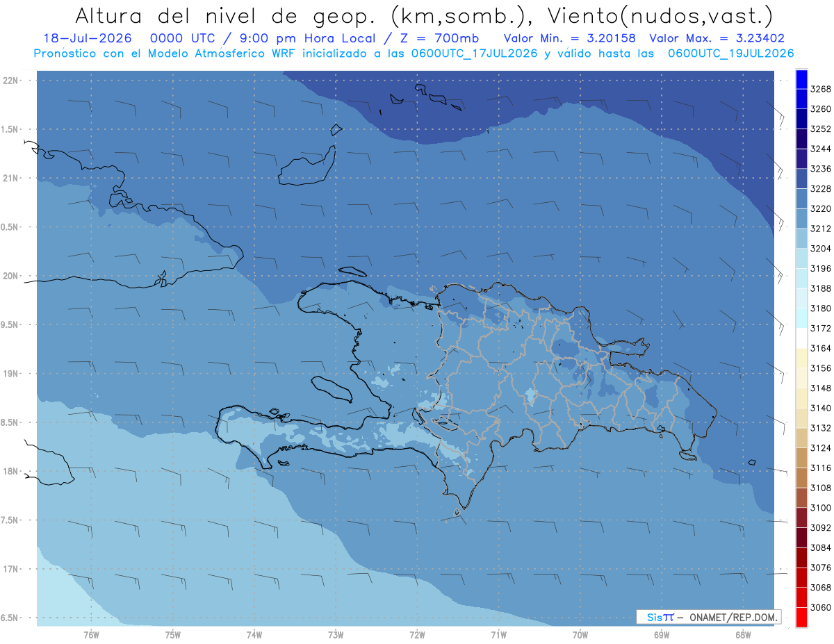Select the date '18-Jul-2026' in header
The width and height of the screenshot is (834, 644).
click(88, 38)
